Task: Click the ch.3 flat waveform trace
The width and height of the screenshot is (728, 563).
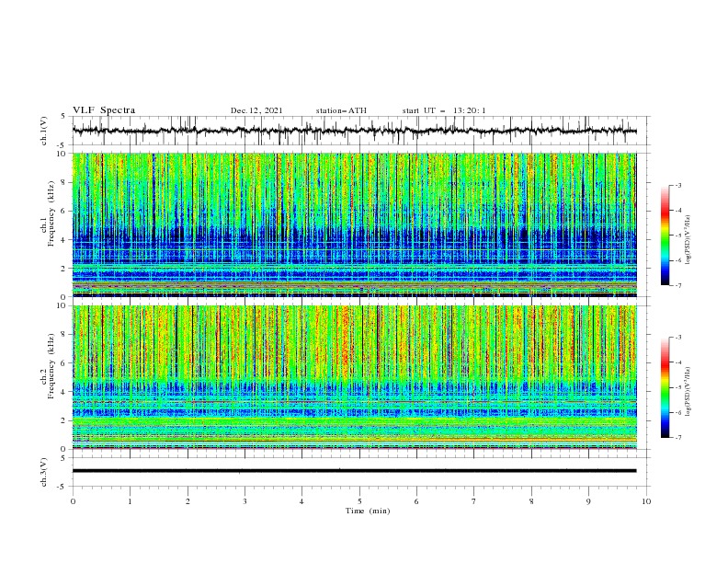Action: click(355, 471)
